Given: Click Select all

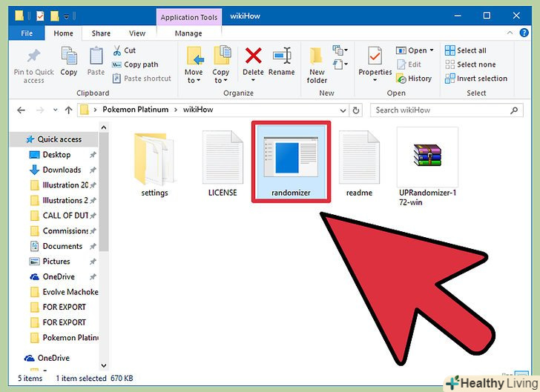Looking at the screenshot, I should 466,50.
